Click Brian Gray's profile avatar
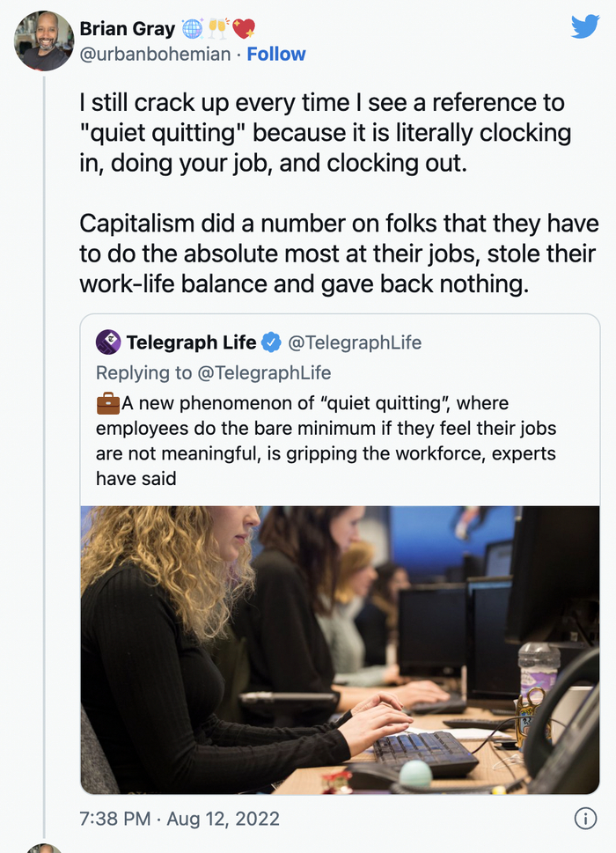Viewport: 616px width, 853px height. coord(43,40)
